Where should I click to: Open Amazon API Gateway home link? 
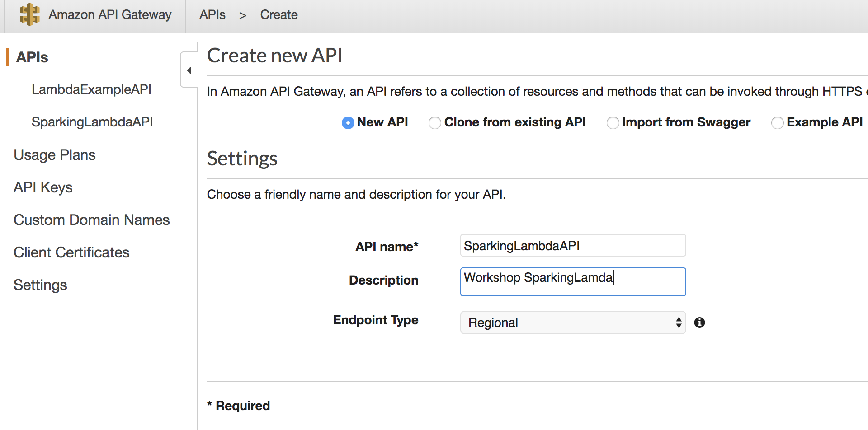pyautogui.click(x=110, y=15)
